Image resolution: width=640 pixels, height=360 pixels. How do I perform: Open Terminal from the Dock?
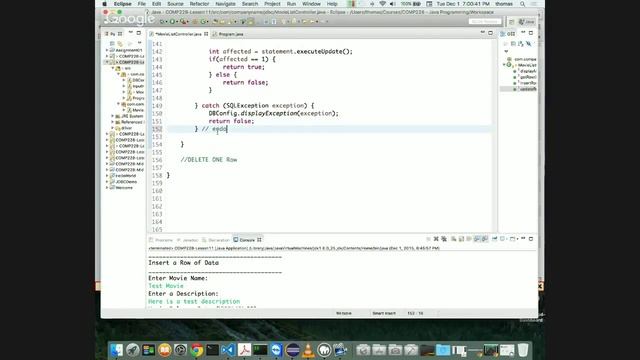click(213, 350)
